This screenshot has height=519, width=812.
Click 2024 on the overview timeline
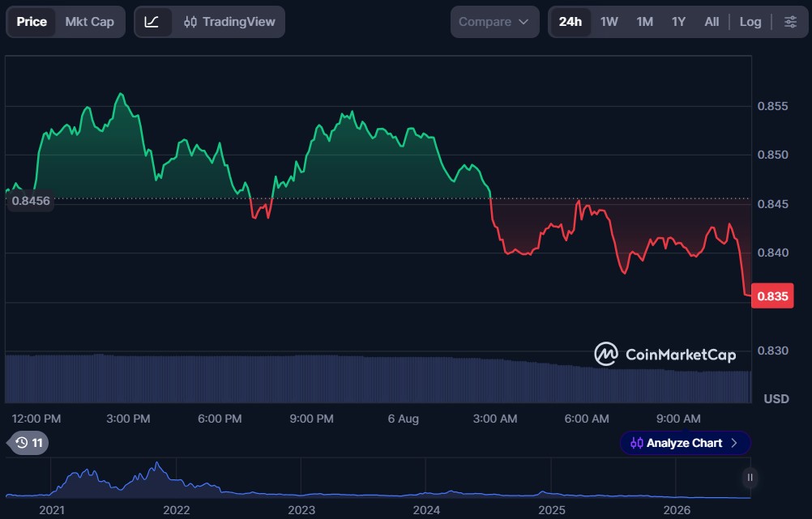(x=426, y=510)
